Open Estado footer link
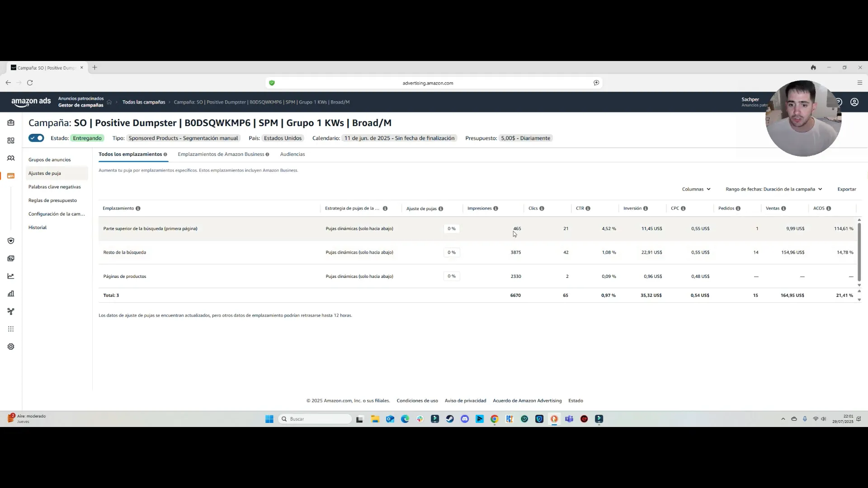868x488 pixels. [x=576, y=401]
